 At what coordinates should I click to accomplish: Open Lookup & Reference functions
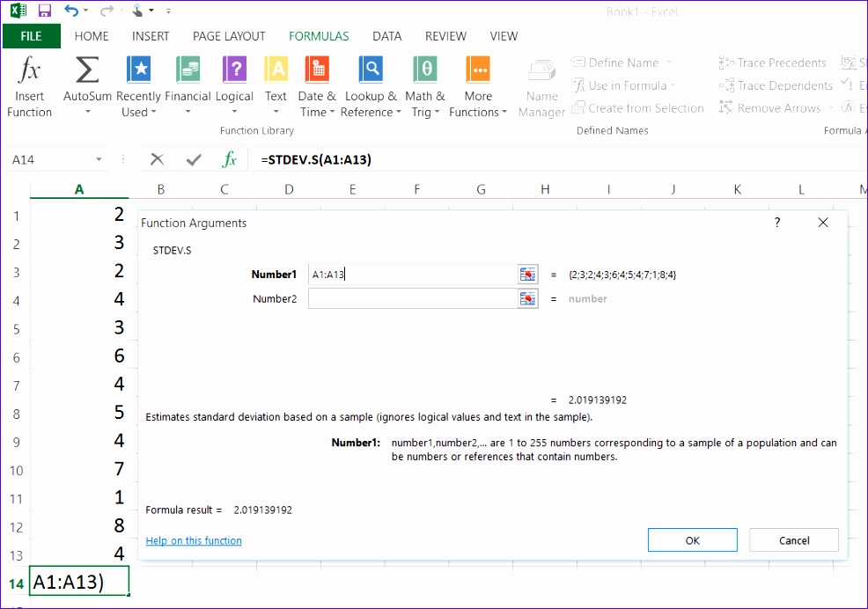click(371, 84)
